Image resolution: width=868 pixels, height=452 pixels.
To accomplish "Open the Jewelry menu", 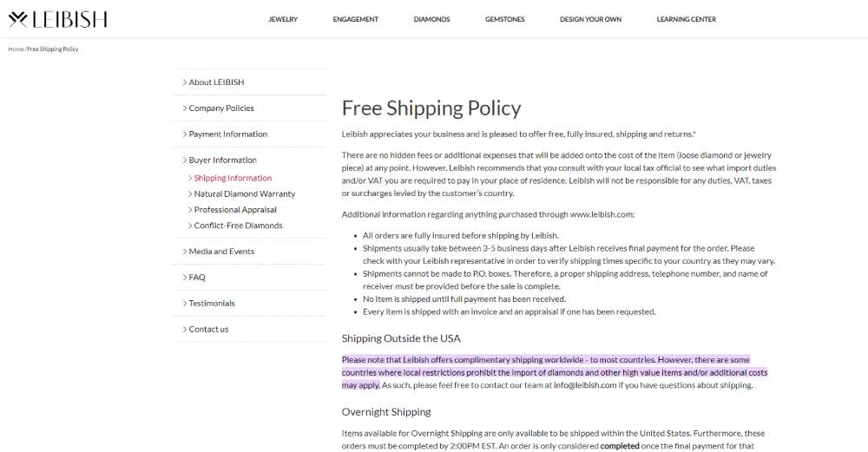I will point(283,19).
